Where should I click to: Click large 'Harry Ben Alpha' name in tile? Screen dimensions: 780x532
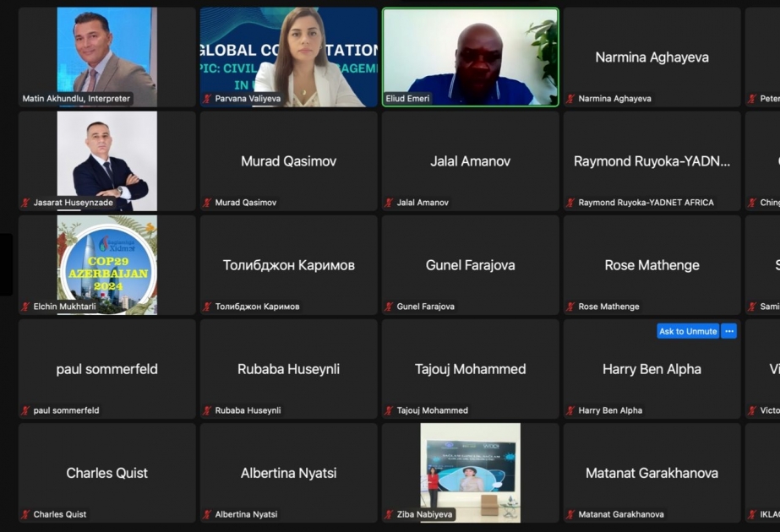tap(652, 369)
